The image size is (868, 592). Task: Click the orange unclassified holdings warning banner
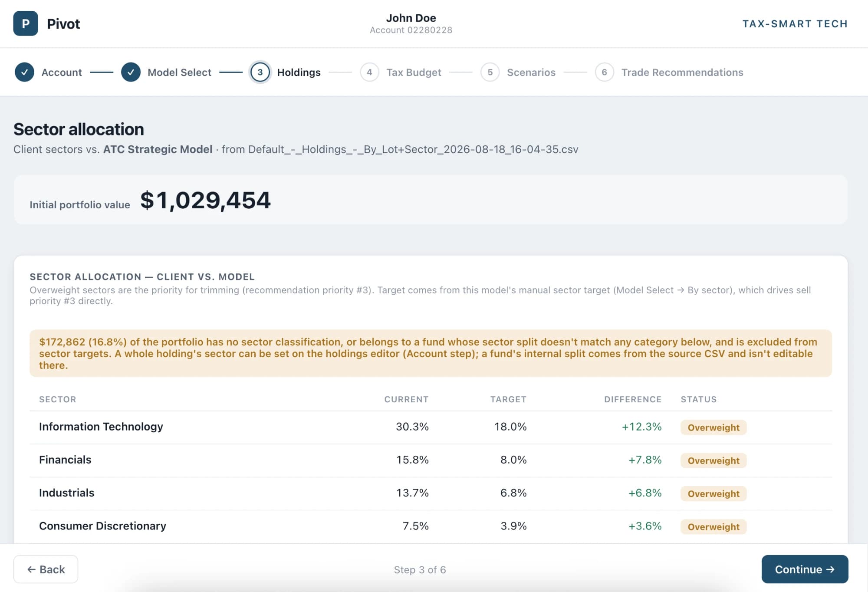point(431,353)
